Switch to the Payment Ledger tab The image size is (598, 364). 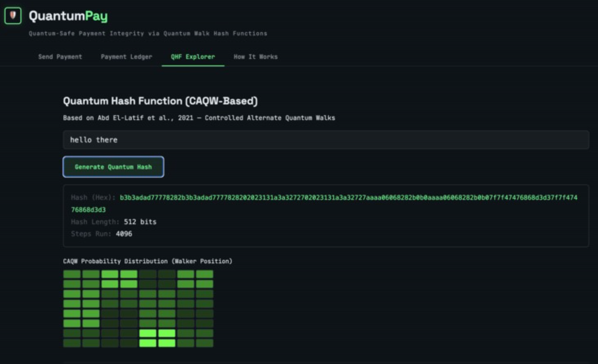pos(127,57)
